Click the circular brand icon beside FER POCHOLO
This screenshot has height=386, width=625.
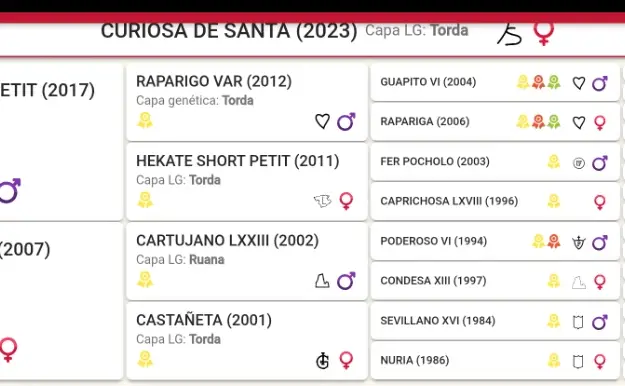tap(579, 163)
